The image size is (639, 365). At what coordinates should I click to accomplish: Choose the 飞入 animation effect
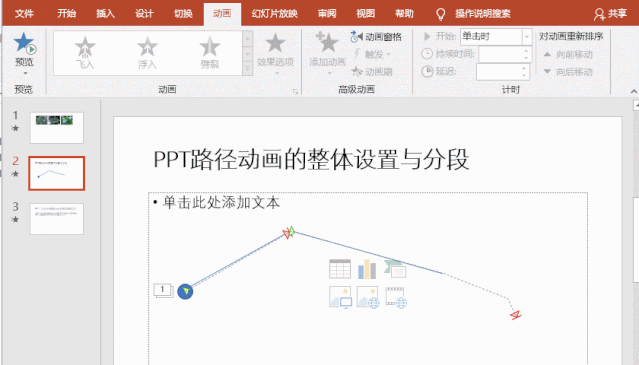pos(85,52)
